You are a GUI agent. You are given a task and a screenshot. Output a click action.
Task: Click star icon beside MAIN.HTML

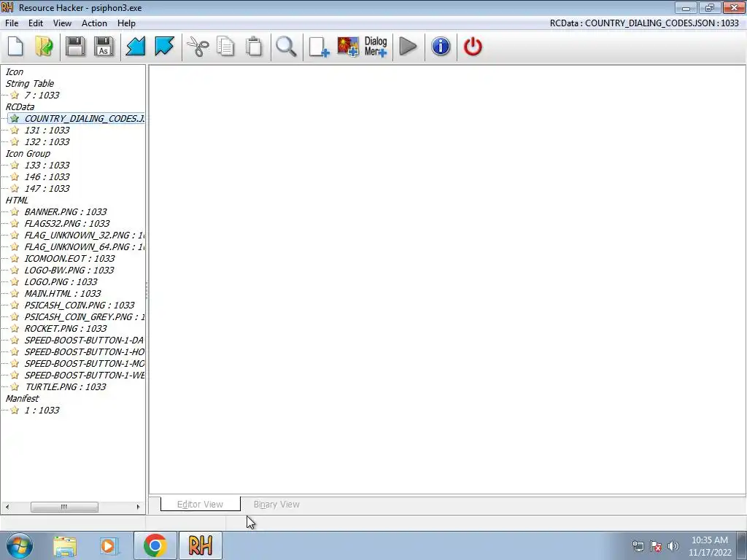point(15,293)
